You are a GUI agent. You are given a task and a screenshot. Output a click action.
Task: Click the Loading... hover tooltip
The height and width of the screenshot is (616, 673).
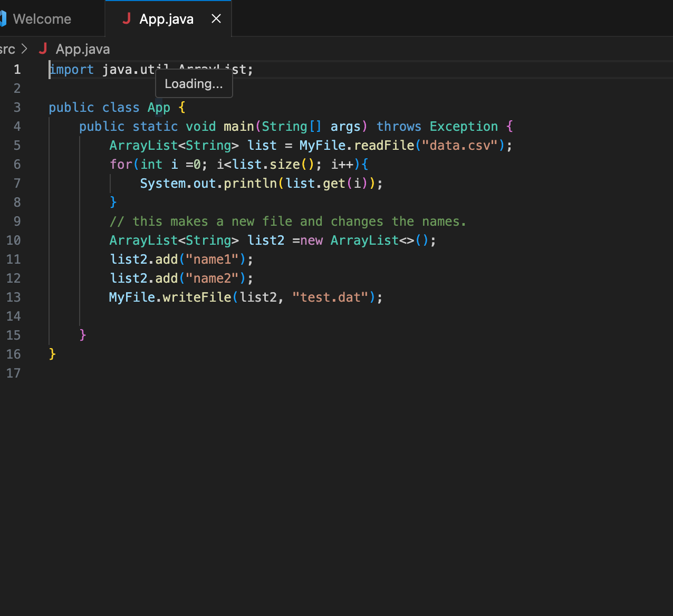click(x=194, y=84)
